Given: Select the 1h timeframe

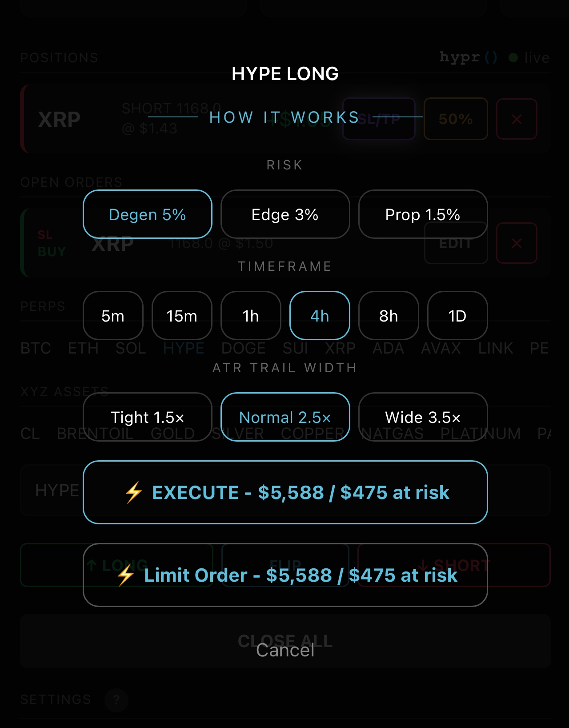Looking at the screenshot, I should [251, 316].
